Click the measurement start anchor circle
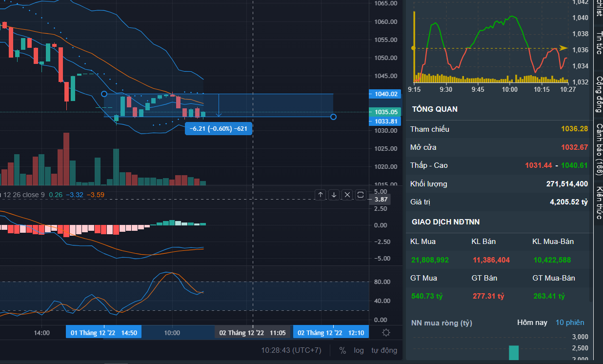 click(x=104, y=94)
